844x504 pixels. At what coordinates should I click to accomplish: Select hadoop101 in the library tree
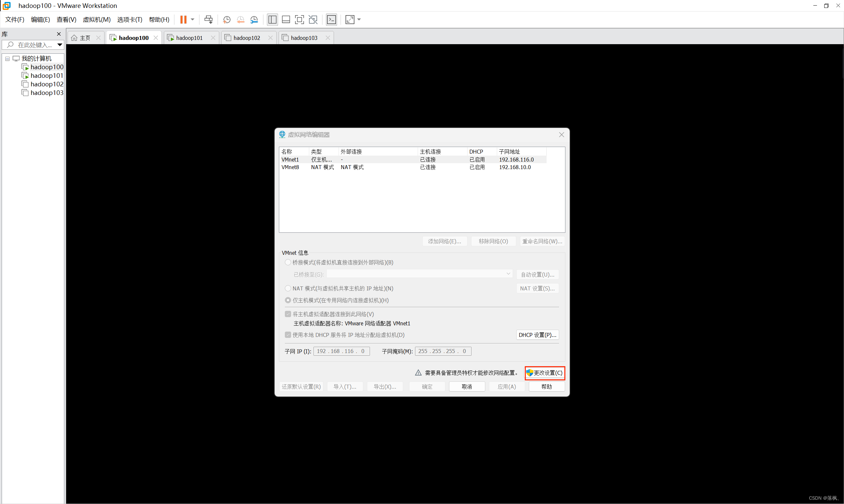tap(47, 75)
